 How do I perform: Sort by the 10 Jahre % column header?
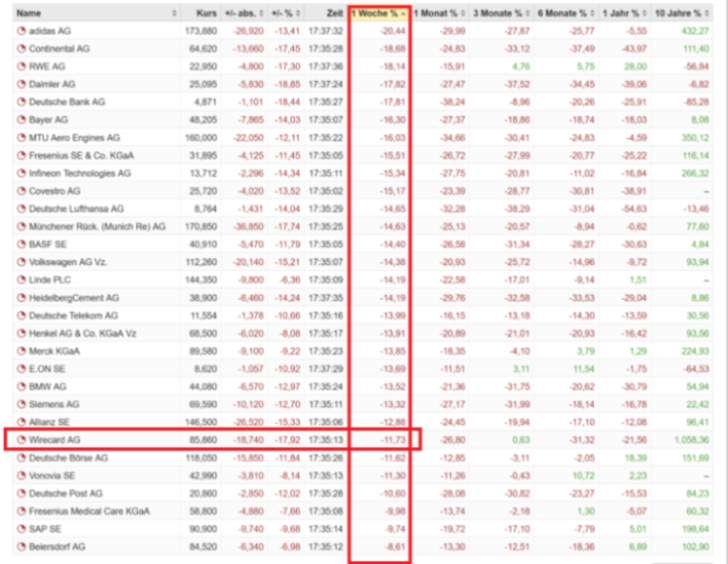tap(681, 13)
